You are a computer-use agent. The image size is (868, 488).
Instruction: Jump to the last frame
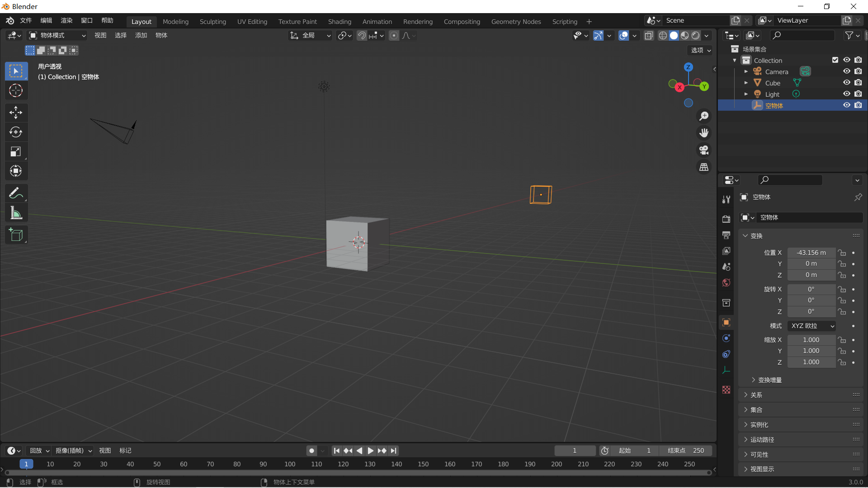point(394,450)
